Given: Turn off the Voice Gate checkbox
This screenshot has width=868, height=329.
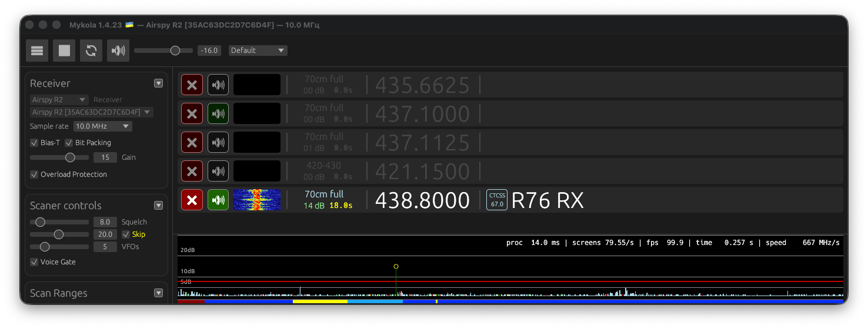Looking at the screenshot, I should point(34,262).
